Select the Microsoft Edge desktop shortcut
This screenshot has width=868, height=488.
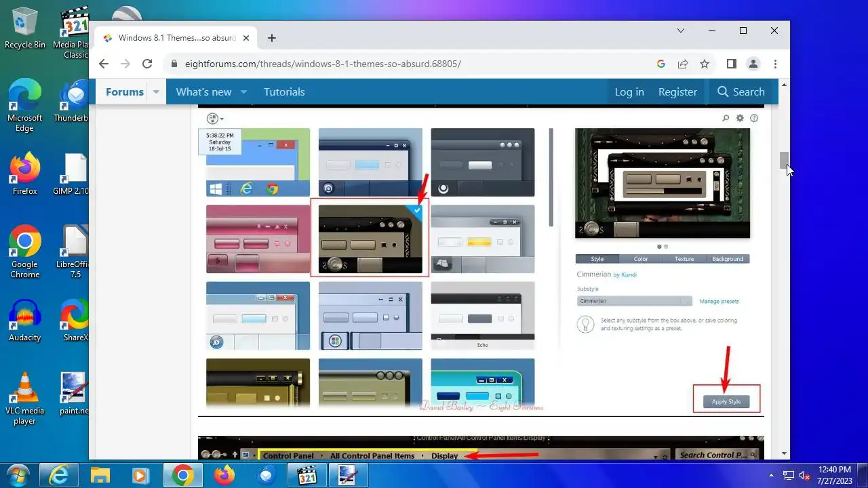point(25,106)
